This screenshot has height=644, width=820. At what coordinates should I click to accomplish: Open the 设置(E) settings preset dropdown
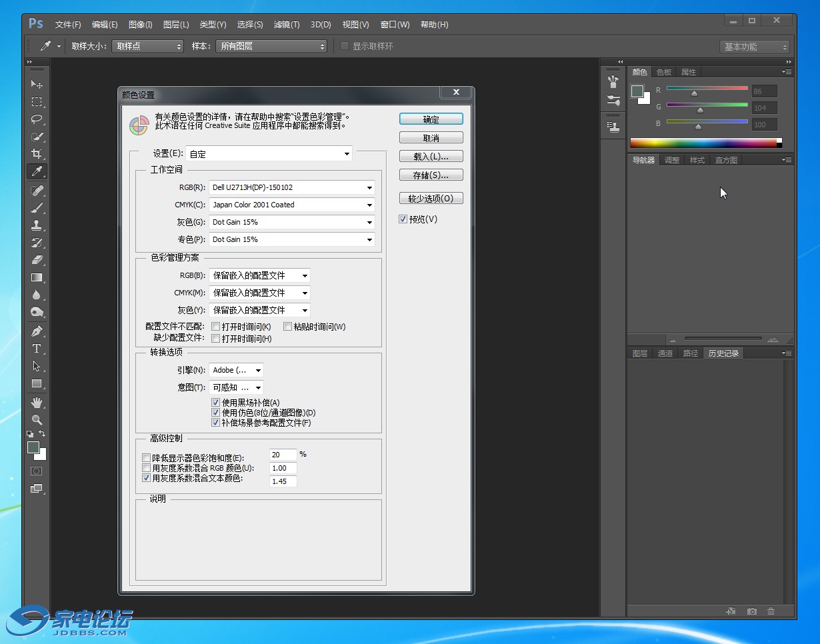click(269, 154)
